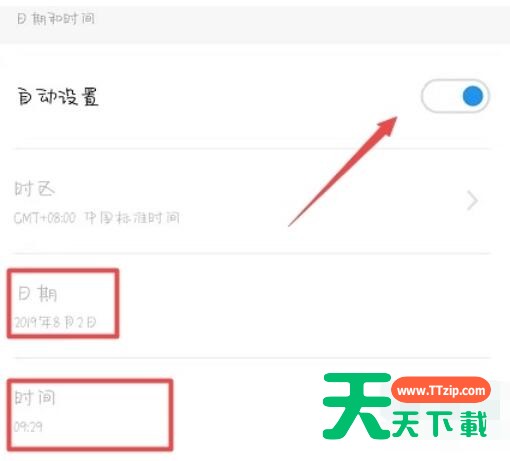Click the 时区 label text
The image size is (510, 461).
point(35,189)
